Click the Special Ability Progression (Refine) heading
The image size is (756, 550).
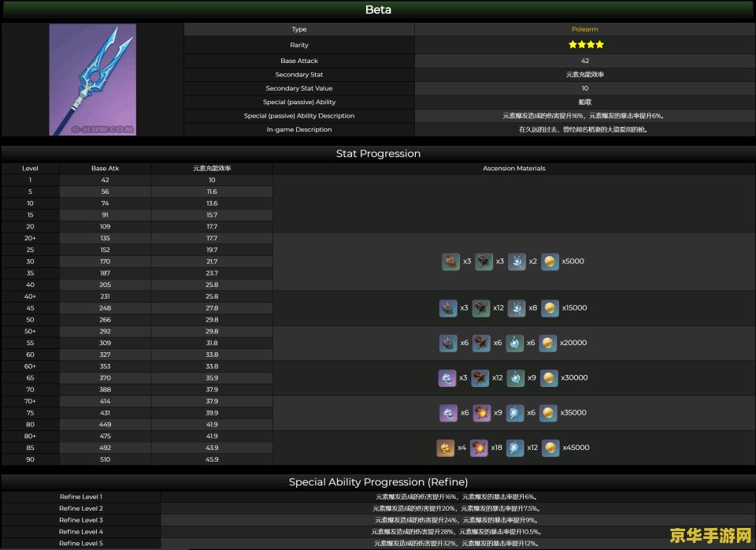pyautogui.click(x=378, y=481)
